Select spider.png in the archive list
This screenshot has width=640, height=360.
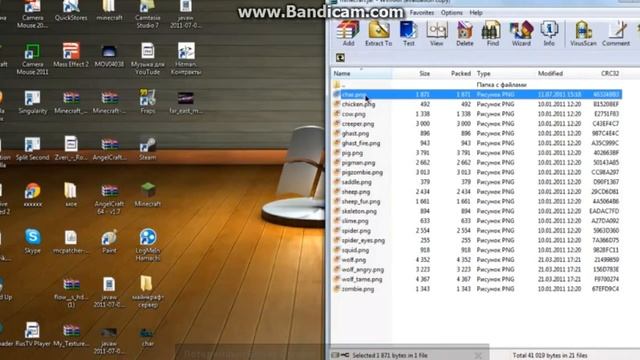(x=477, y=231)
